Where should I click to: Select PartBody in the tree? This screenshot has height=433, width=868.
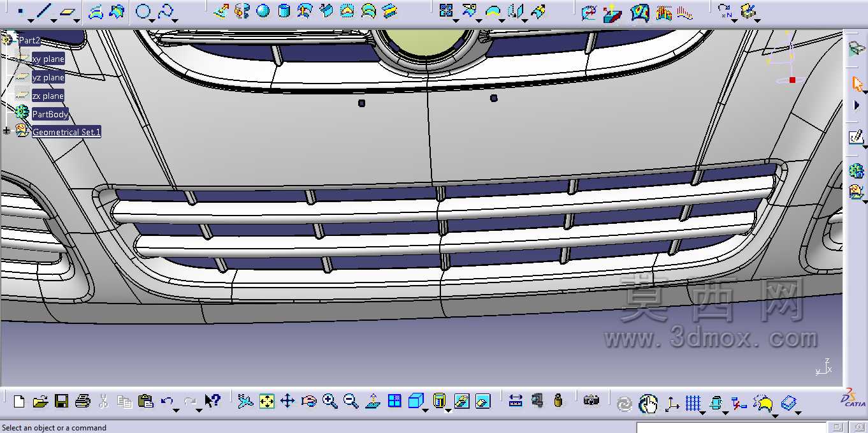[50, 114]
